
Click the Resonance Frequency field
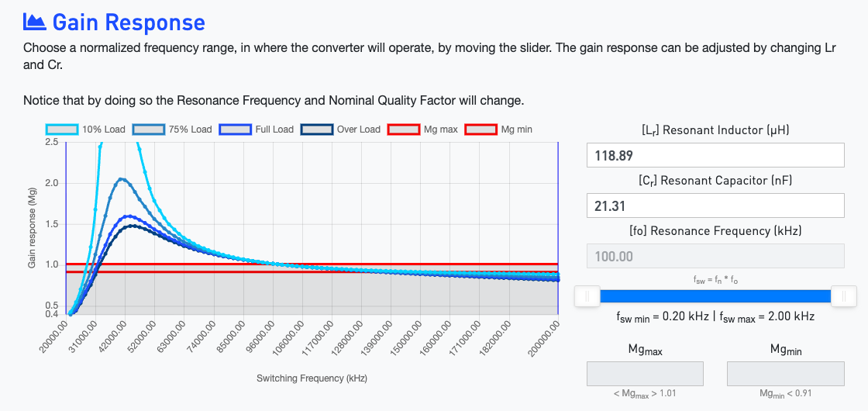715,256
